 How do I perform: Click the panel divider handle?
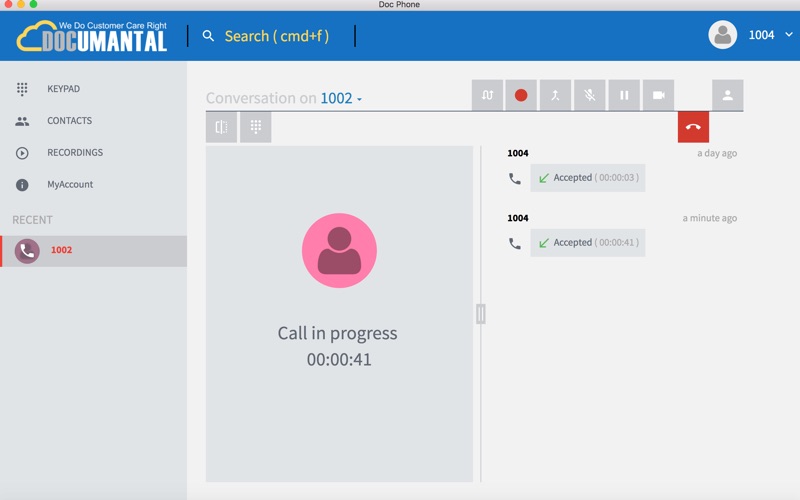481,314
